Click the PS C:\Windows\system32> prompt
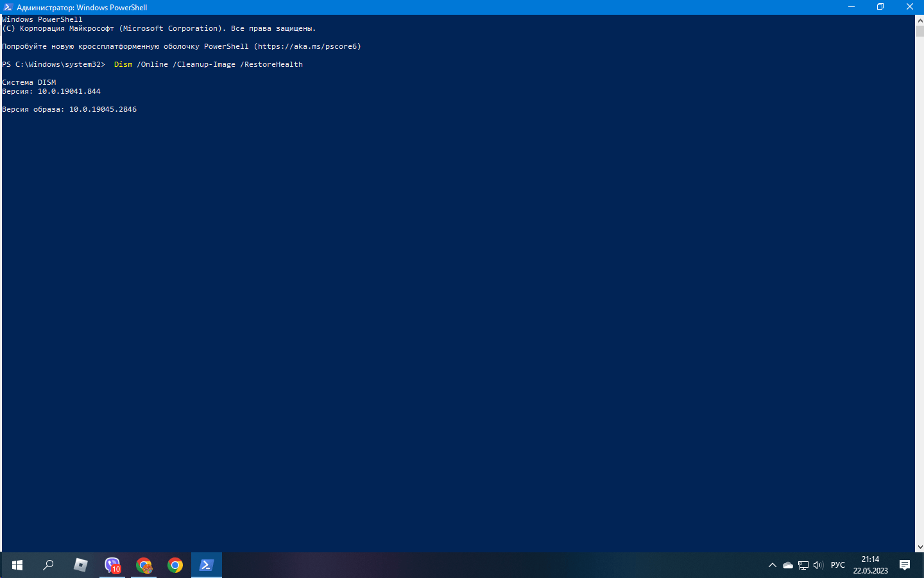The height and width of the screenshot is (578, 924). (53, 64)
